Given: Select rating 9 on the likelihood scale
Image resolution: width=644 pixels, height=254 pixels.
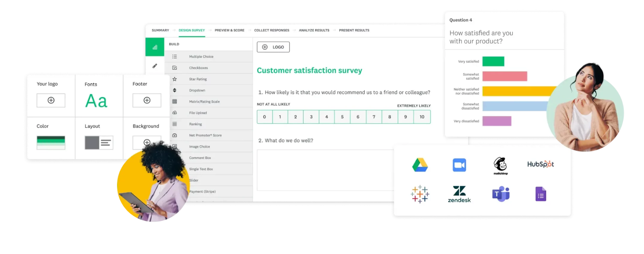Looking at the screenshot, I should pyautogui.click(x=406, y=117).
